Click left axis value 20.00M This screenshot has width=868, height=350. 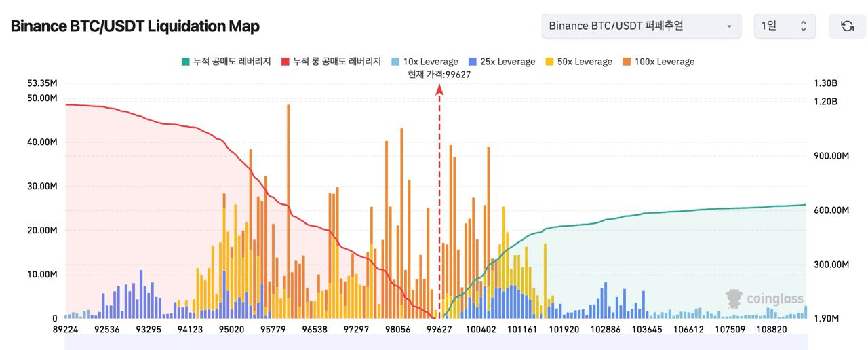(42, 231)
